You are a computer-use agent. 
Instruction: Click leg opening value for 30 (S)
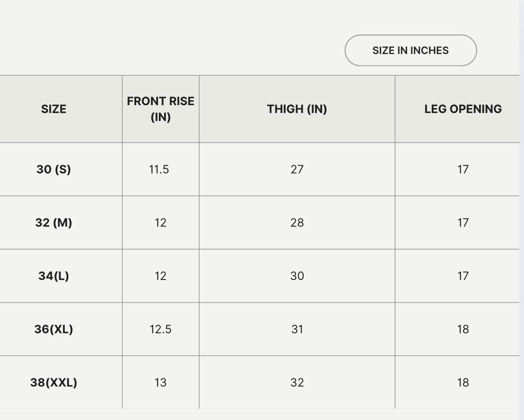[x=463, y=169]
